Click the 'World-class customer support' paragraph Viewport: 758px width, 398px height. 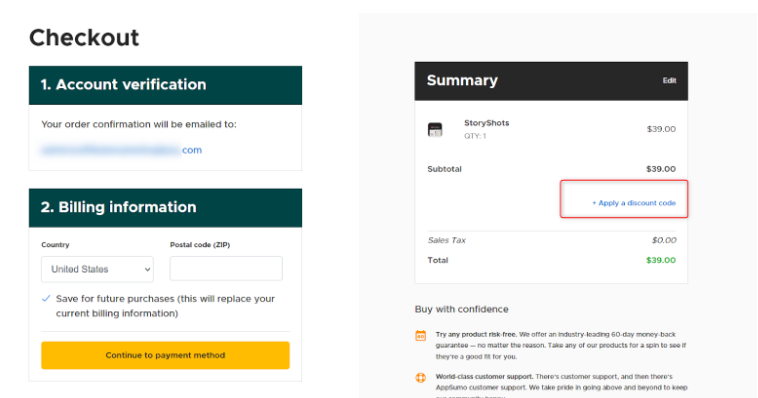tap(561, 385)
